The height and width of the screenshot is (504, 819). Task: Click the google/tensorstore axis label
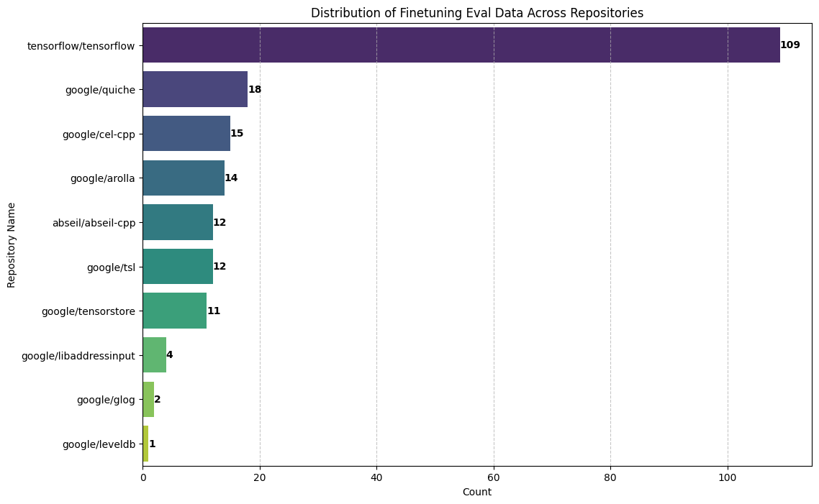(x=89, y=311)
